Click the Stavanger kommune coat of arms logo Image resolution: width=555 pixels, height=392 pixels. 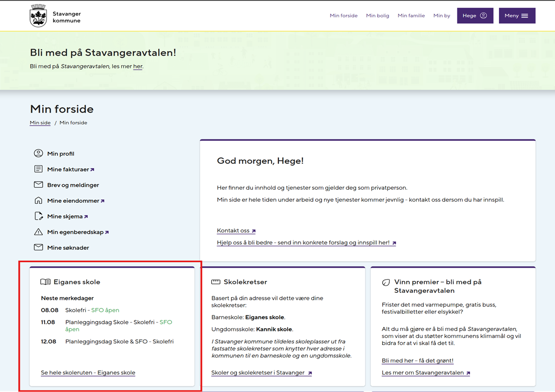[38, 16]
